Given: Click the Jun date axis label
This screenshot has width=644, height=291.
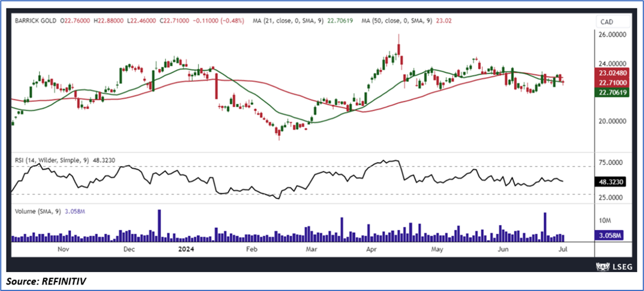Looking at the screenshot, I should tap(502, 249).
